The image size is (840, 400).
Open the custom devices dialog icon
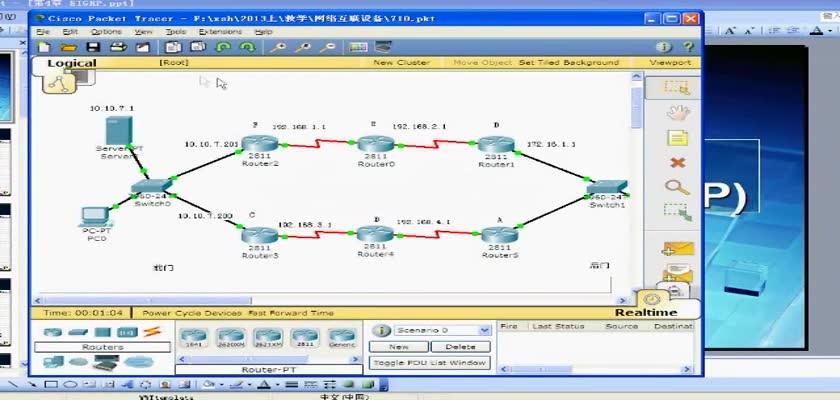[x=383, y=47]
